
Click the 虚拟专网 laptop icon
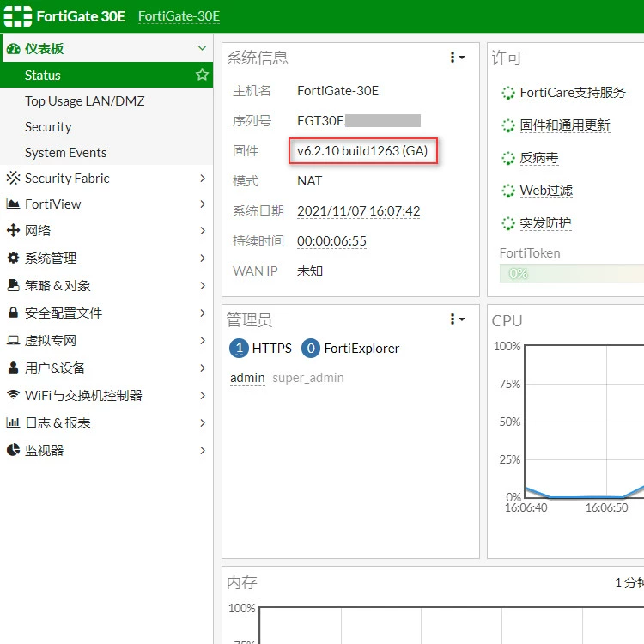pos(13,340)
